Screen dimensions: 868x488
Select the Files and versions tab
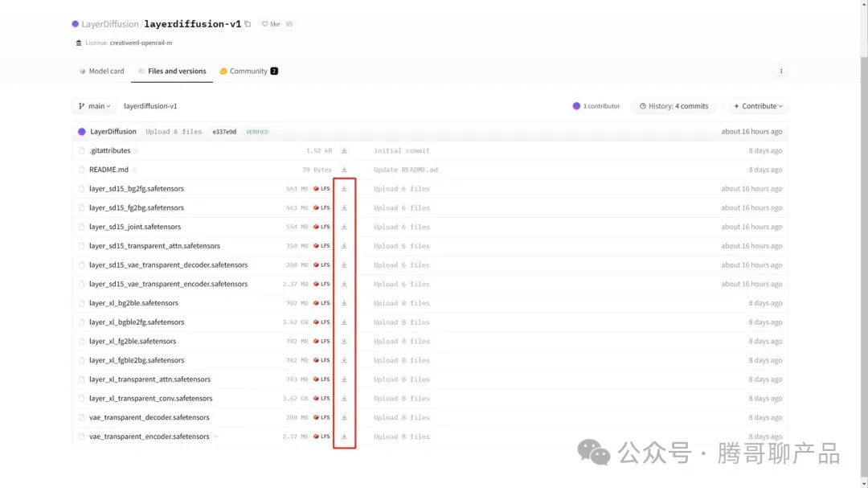pos(172,71)
